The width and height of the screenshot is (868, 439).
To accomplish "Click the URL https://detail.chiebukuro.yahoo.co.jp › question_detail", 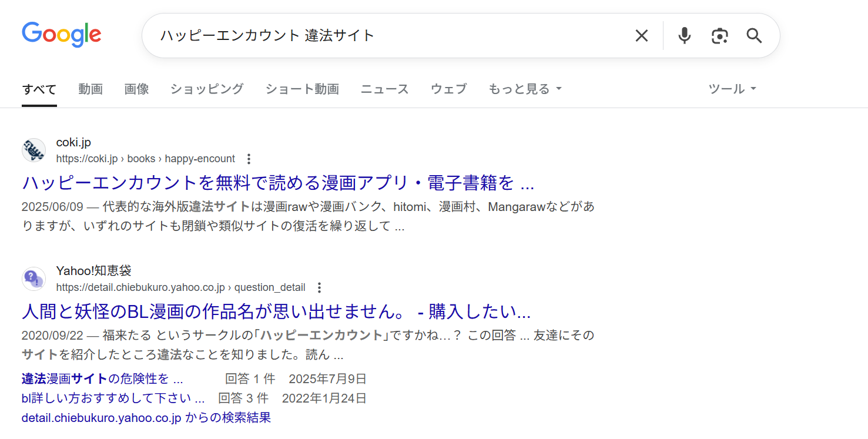I will click(181, 287).
